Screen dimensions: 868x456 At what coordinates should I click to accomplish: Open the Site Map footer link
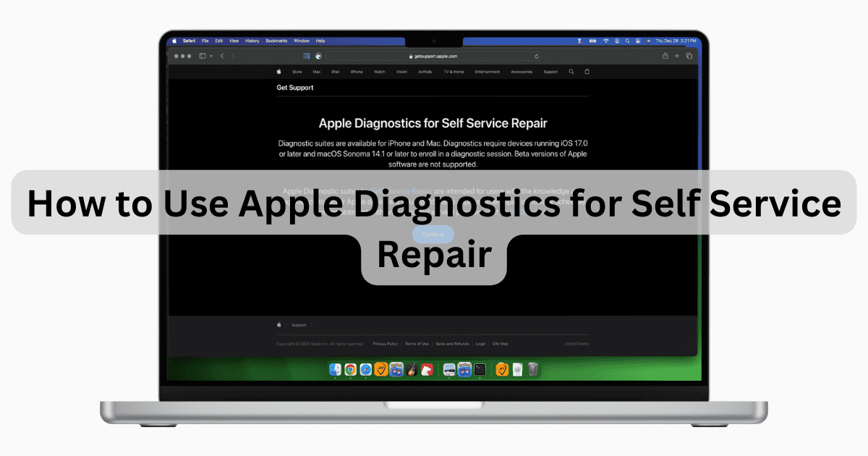(x=501, y=344)
